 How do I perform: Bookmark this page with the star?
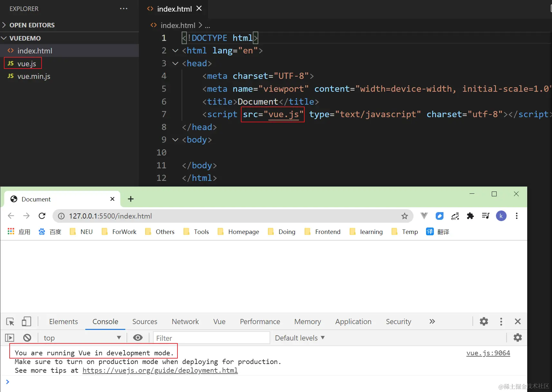404,216
